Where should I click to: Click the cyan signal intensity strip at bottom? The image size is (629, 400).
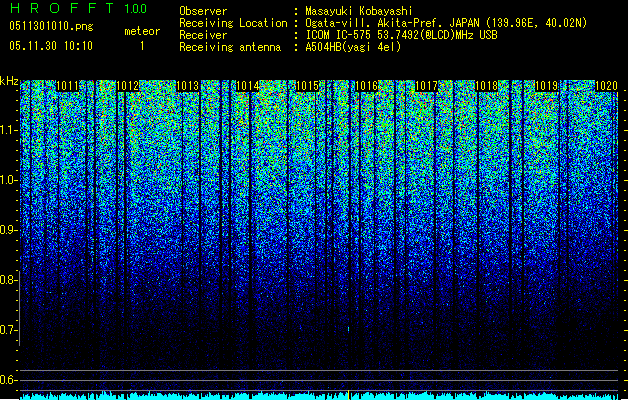(319, 396)
